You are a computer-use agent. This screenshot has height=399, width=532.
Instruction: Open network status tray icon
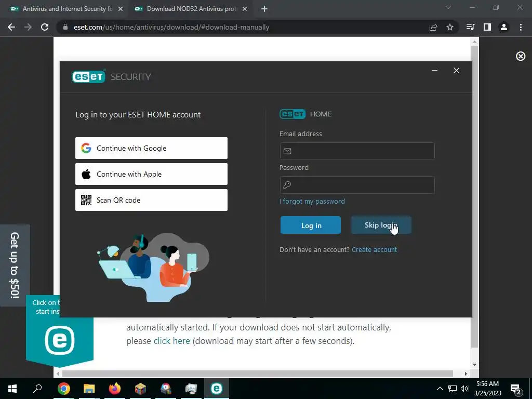453,389
